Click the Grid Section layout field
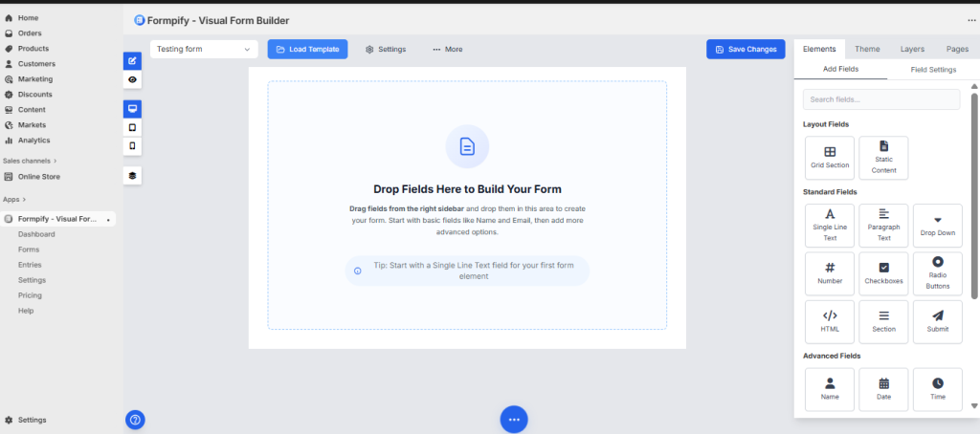Image resolution: width=980 pixels, height=434 pixels. click(x=830, y=157)
